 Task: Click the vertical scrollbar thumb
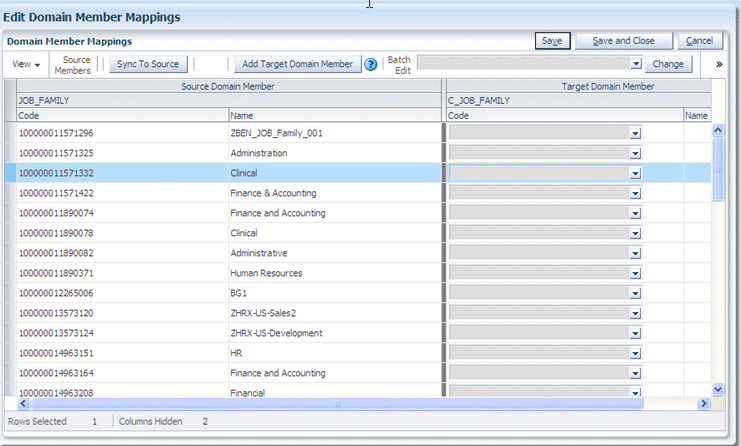718,169
